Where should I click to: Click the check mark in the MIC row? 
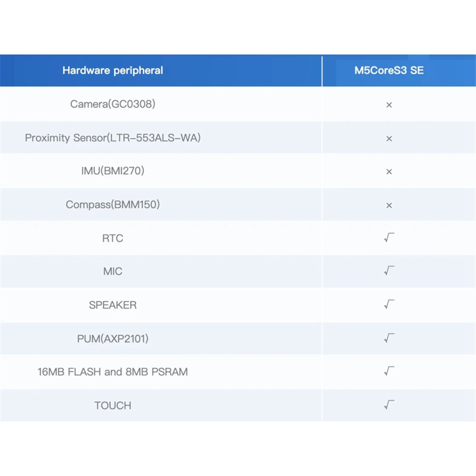pos(389,271)
